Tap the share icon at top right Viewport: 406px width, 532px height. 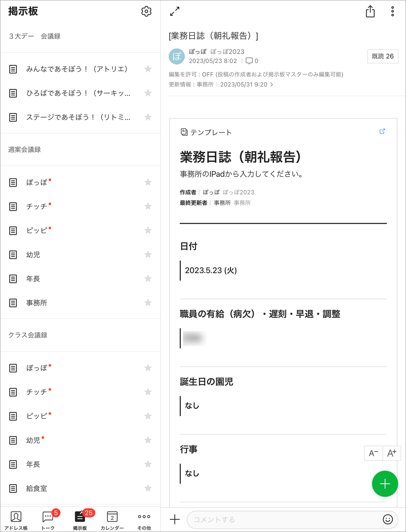pos(370,11)
